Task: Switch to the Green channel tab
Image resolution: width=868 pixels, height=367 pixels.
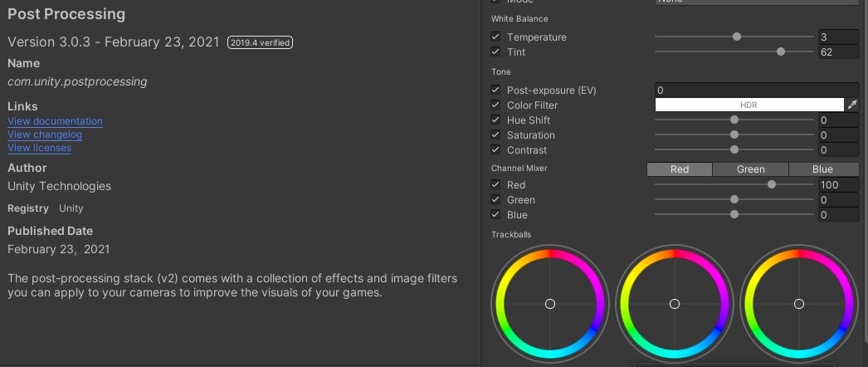Action: (x=751, y=169)
